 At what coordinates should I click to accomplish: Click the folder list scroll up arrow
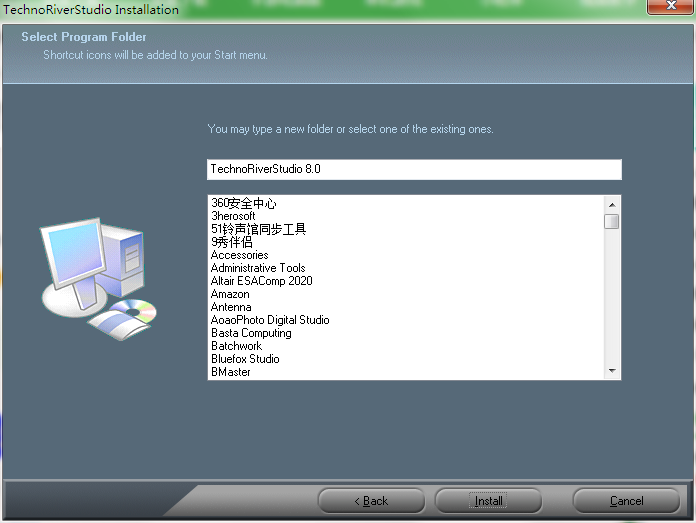point(612,205)
